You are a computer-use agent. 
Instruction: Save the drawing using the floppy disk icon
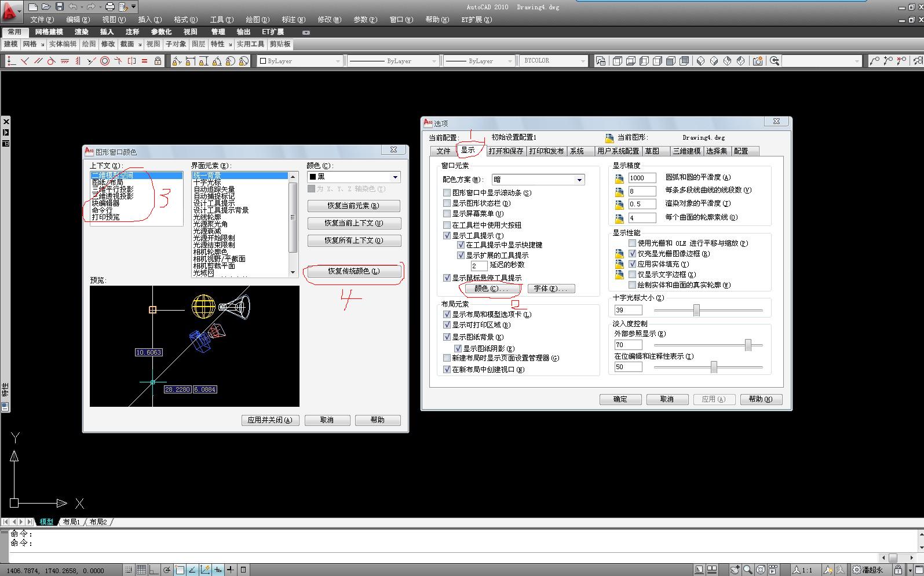(60, 7)
